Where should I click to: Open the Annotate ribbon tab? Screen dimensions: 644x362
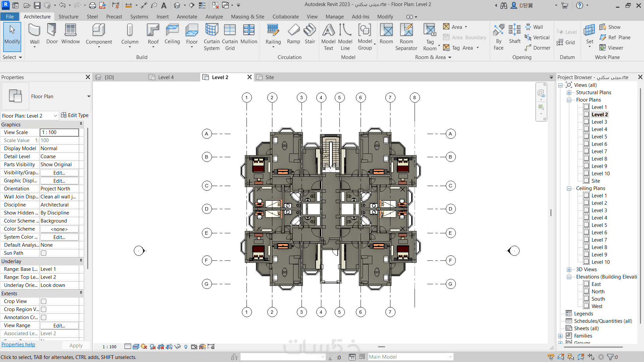click(187, 17)
